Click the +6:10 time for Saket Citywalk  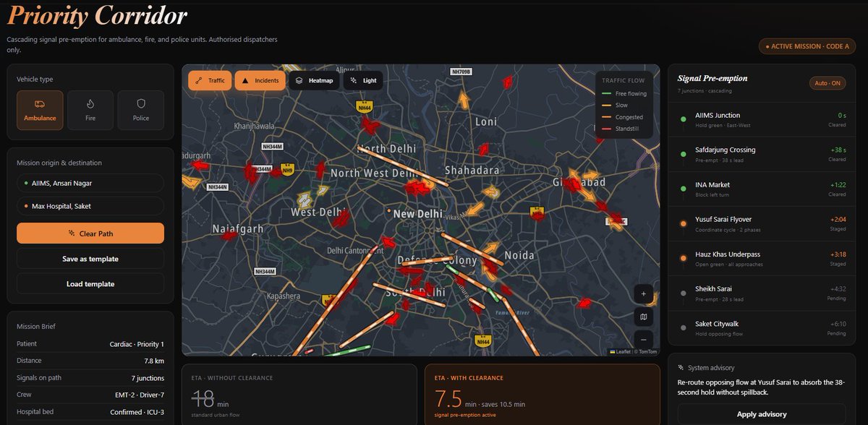[x=838, y=323]
